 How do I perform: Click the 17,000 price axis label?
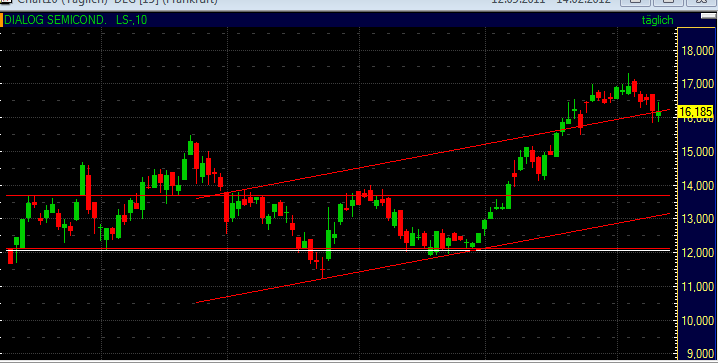click(697, 84)
